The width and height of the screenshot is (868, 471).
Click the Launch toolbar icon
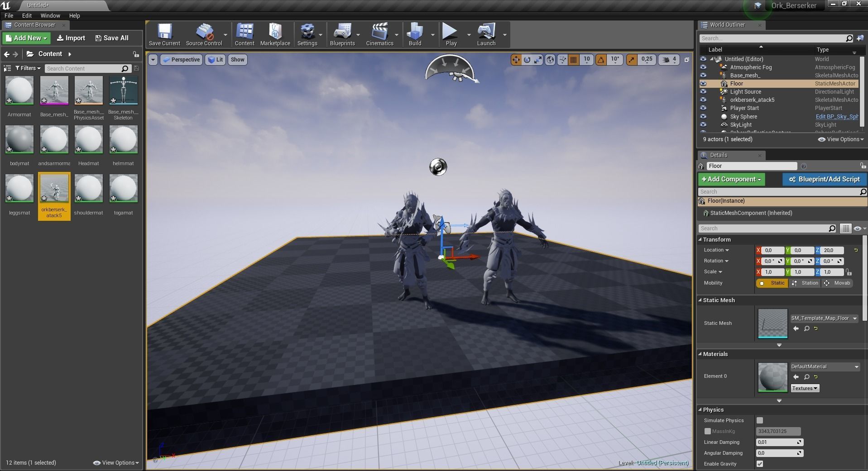click(486, 34)
